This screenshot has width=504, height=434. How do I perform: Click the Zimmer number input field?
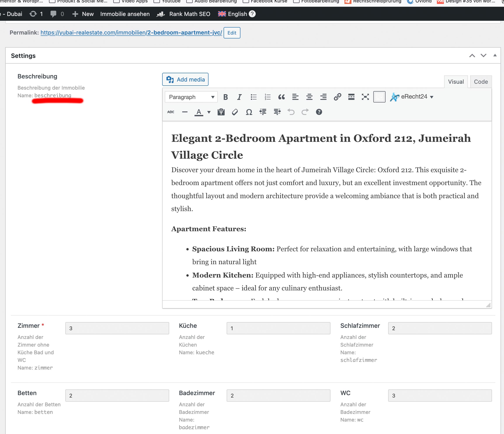pos(117,328)
